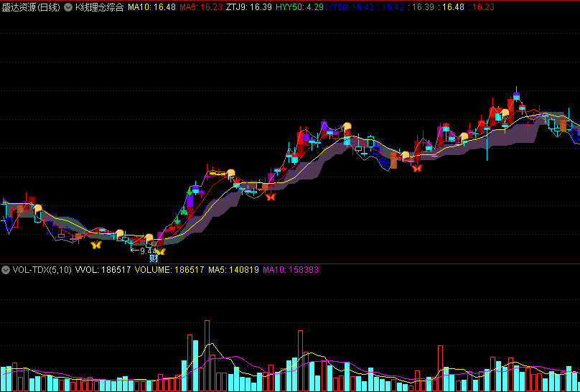Click the pointing-hand icon nearest the 9.44 label

coord(149,238)
